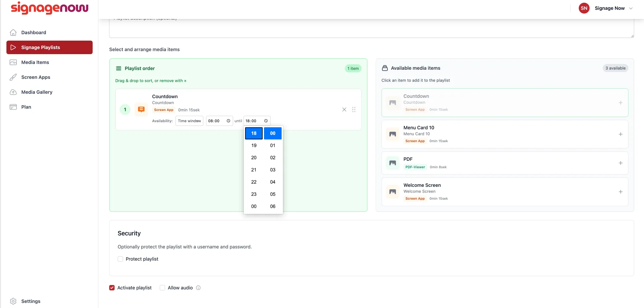Click the orange Countdown app icon

coord(141,109)
